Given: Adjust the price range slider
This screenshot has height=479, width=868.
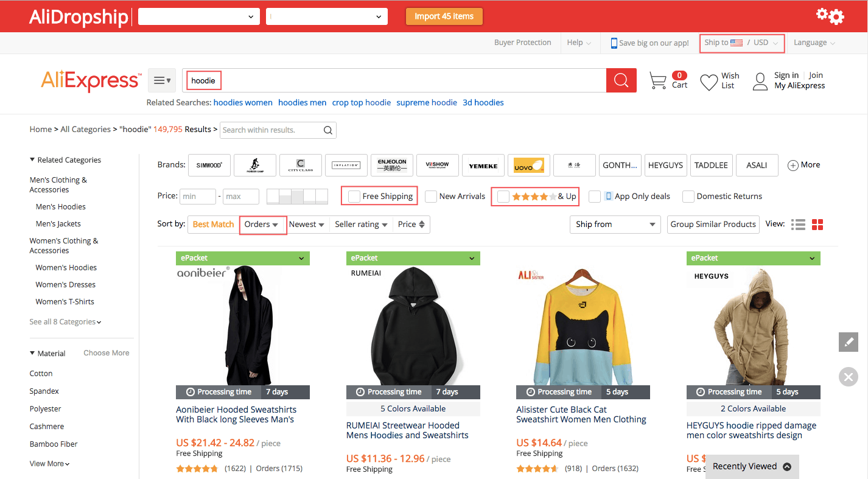Looking at the screenshot, I should coord(296,196).
